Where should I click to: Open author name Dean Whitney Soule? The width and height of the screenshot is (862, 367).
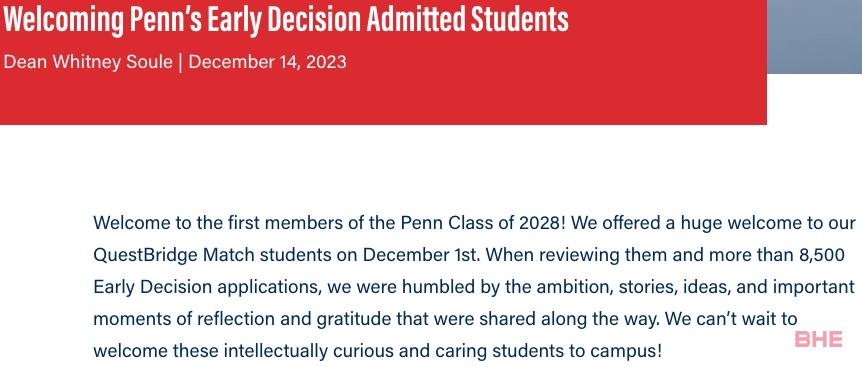(88, 62)
